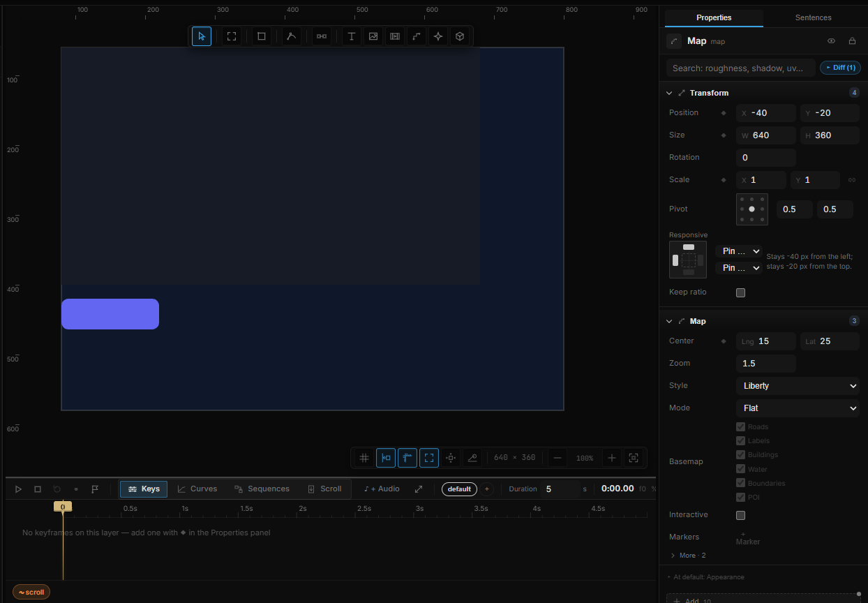This screenshot has height=603, width=868.
Task: Collapse the Map section
Action: (669, 321)
